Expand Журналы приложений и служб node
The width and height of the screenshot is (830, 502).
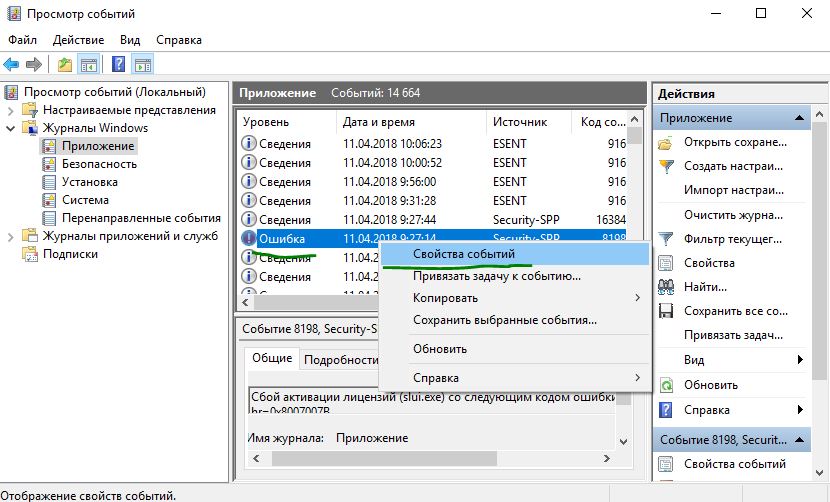click(11, 237)
